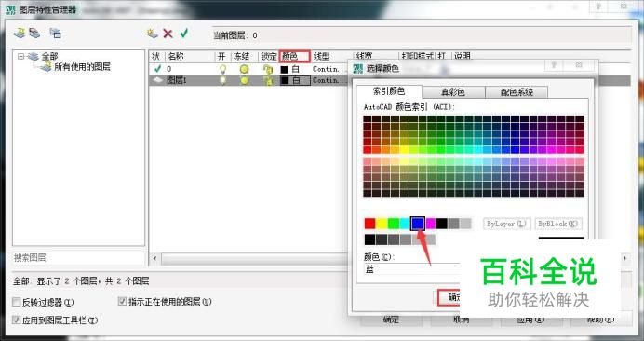The width and height of the screenshot is (644, 341).
Task: Click the 锁定 column header
Action: point(269,56)
